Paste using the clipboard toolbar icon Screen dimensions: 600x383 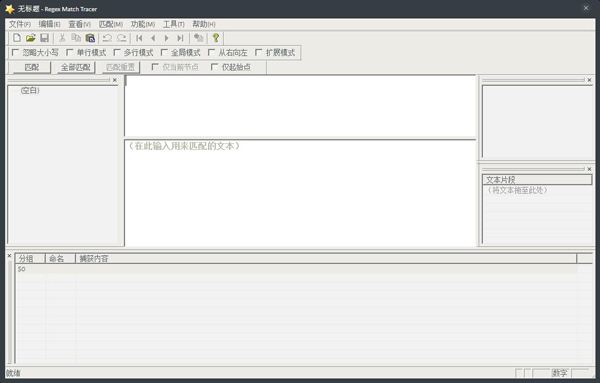click(90, 38)
